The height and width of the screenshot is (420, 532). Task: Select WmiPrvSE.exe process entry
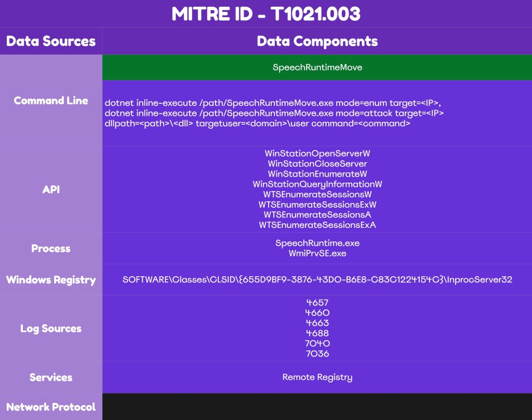click(x=317, y=253)
